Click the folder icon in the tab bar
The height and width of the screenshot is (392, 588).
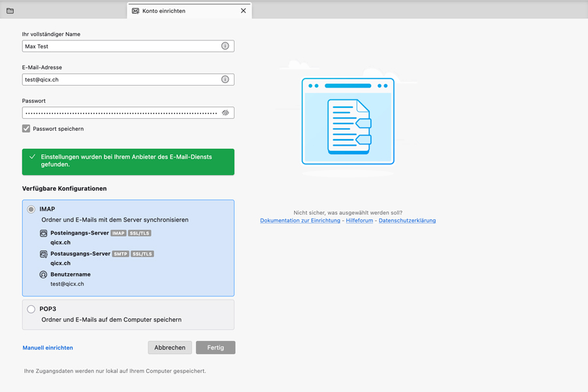pos(10,10)
